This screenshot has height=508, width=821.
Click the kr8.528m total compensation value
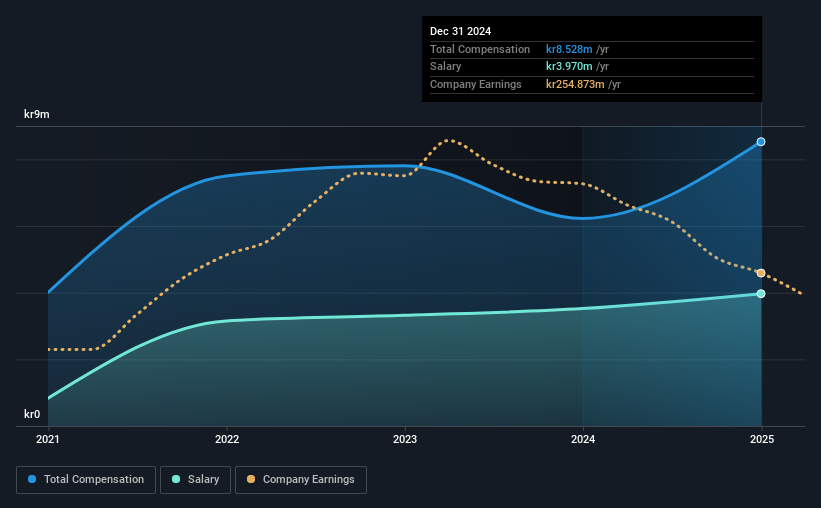click(x=569, y=49)
